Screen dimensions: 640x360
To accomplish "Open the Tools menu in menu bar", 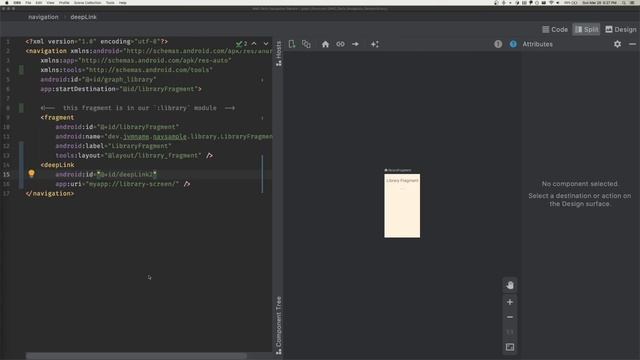I will [x=110, y=2].
